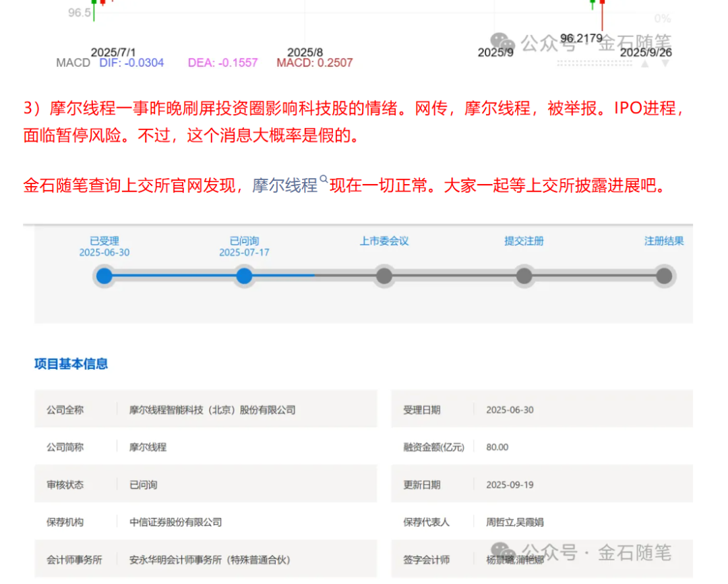Select the 80.00 financing amount value

click(x=497, y=447)
